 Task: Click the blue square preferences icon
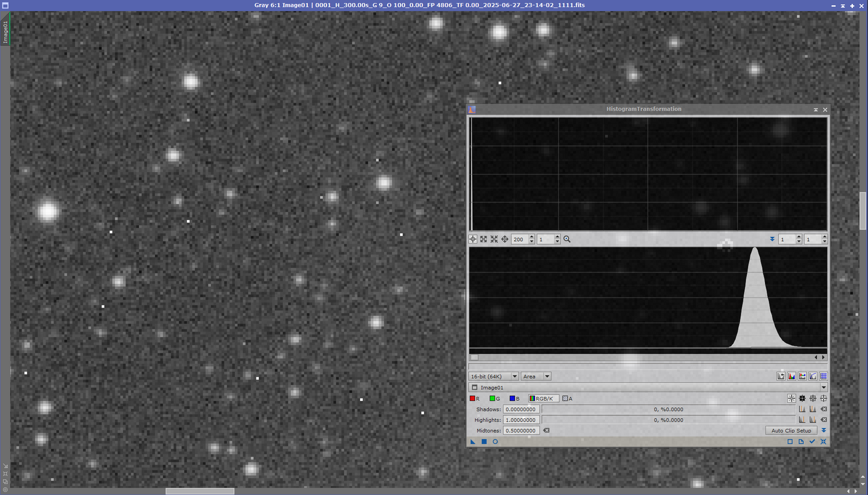pyautogui.click(x=790, y=442)
